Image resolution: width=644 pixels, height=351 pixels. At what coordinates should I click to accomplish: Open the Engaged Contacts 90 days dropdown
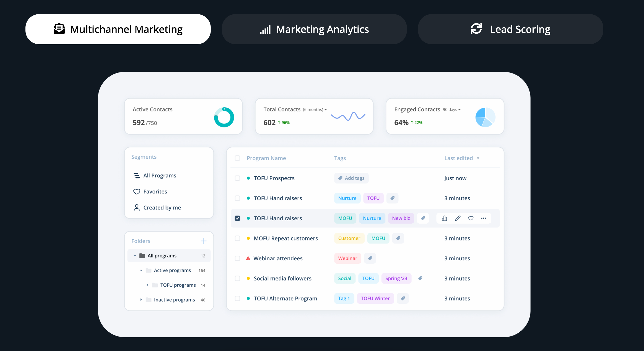[451, 110]
